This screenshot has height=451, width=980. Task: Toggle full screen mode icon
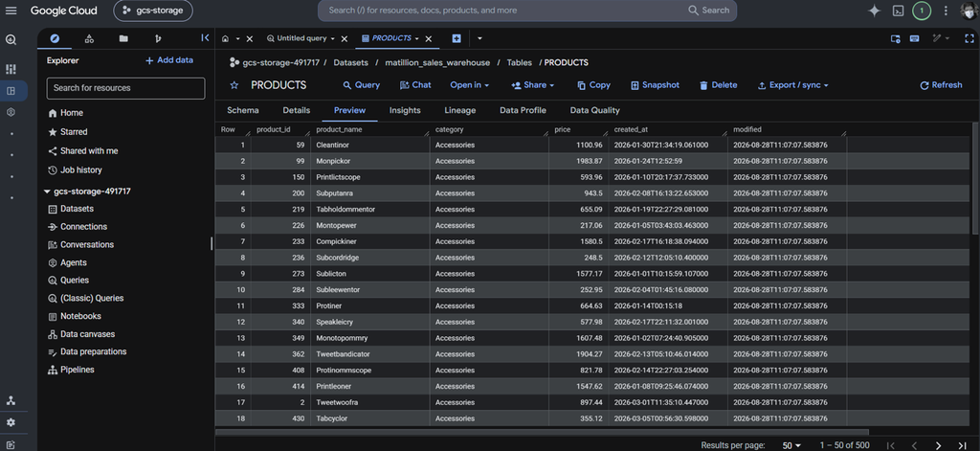[x=969, y=39]
